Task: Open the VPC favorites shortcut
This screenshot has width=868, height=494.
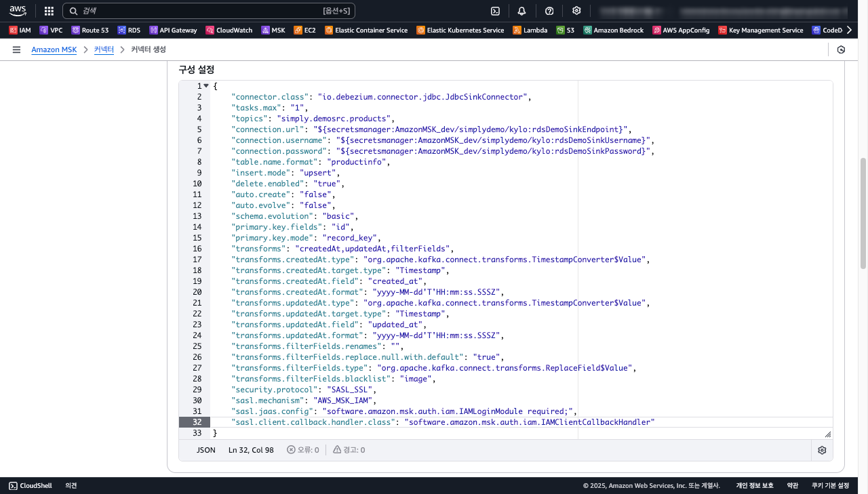Action: (51, 30)
